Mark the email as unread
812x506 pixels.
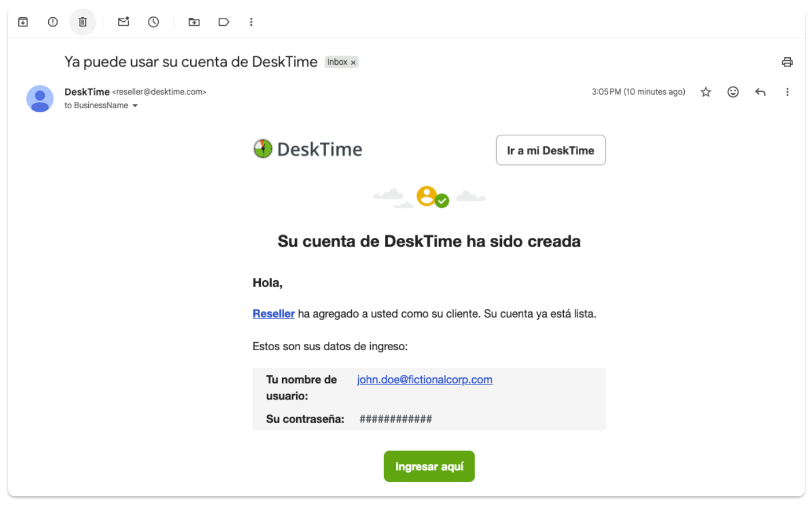click(x=123, y=22)
